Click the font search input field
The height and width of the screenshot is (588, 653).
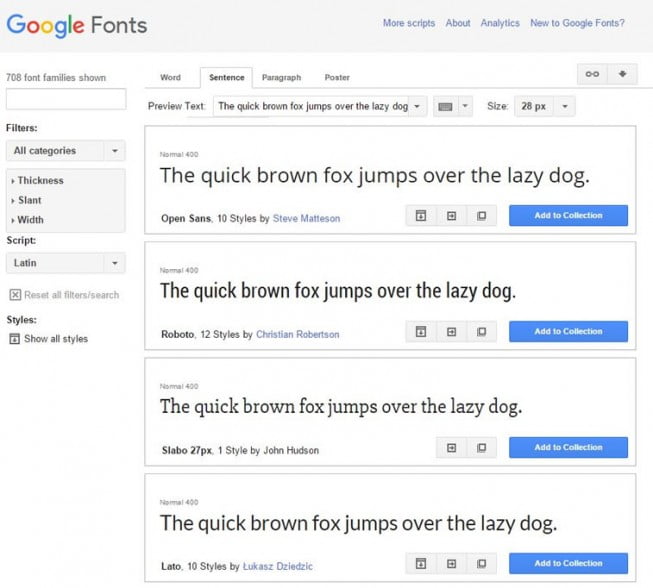tap(66, 99)
